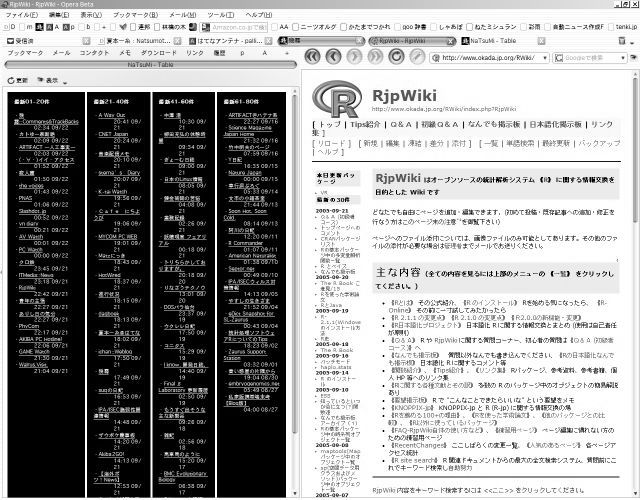Close the 受信済 tab
640x500 pixels.
coord(86,41)
